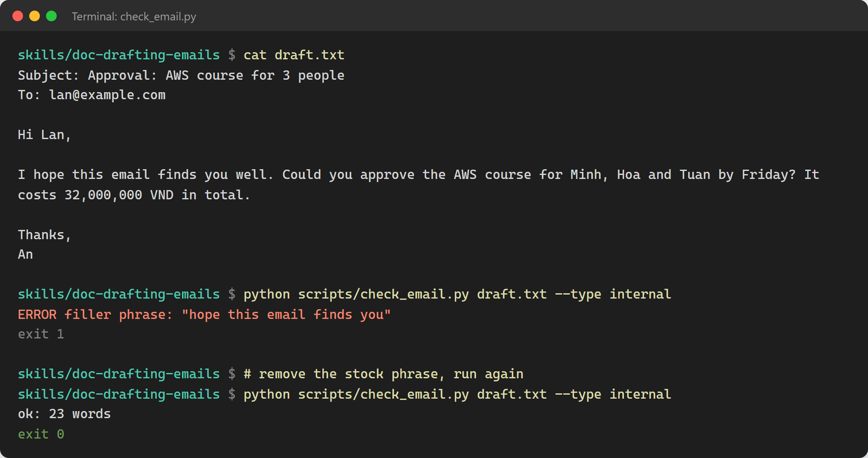
Task: Click the python check_email.py command above the ERROR line
Action: point(457,295)
